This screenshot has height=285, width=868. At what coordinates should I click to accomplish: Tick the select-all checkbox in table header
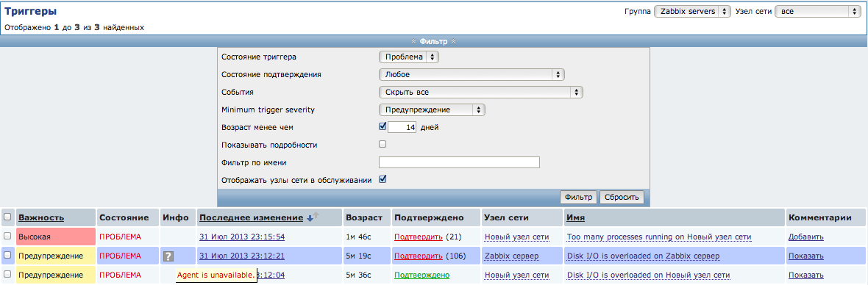pos(7,217)
